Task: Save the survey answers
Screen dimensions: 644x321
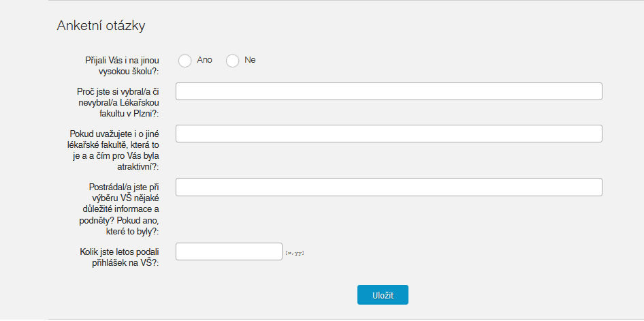Action: point(383,294)
